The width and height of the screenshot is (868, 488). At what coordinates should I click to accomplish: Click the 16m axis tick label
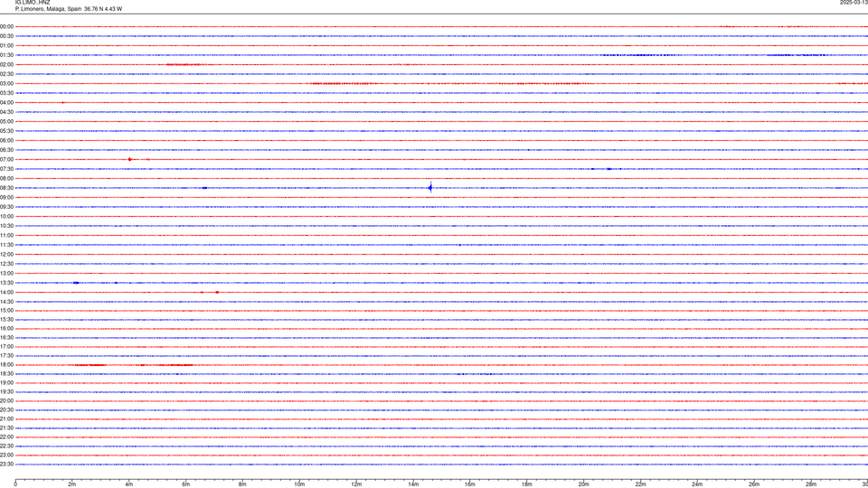point(470,484)
